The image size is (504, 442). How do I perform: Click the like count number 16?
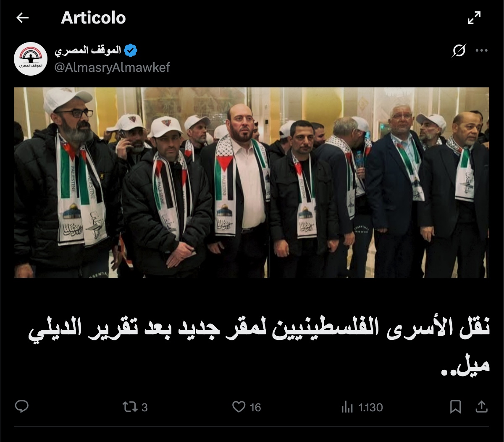point(255,407)
